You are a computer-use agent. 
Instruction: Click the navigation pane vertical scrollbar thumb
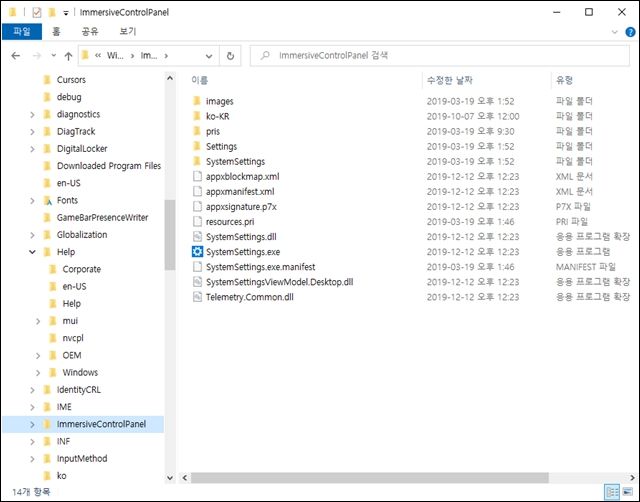point(170,235)
